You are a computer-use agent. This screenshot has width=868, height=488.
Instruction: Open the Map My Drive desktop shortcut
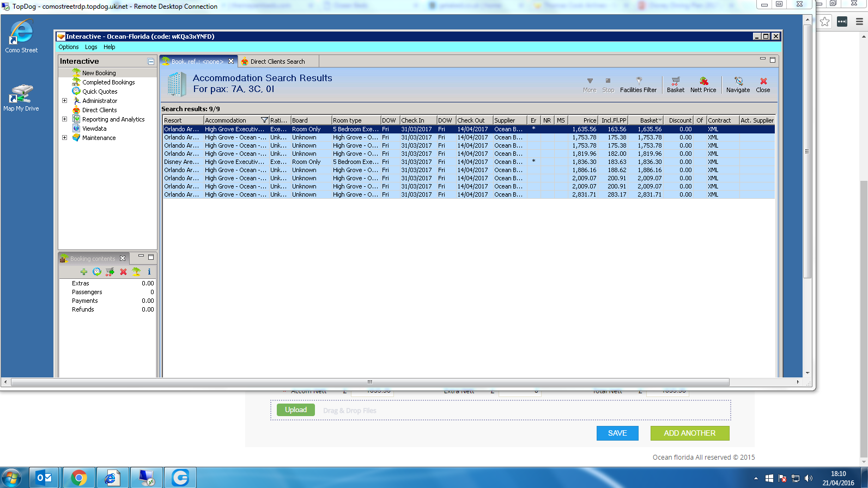coord(21,98)
